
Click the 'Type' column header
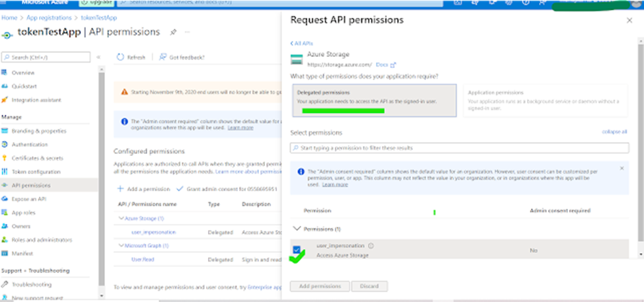(x=213, y=204)
